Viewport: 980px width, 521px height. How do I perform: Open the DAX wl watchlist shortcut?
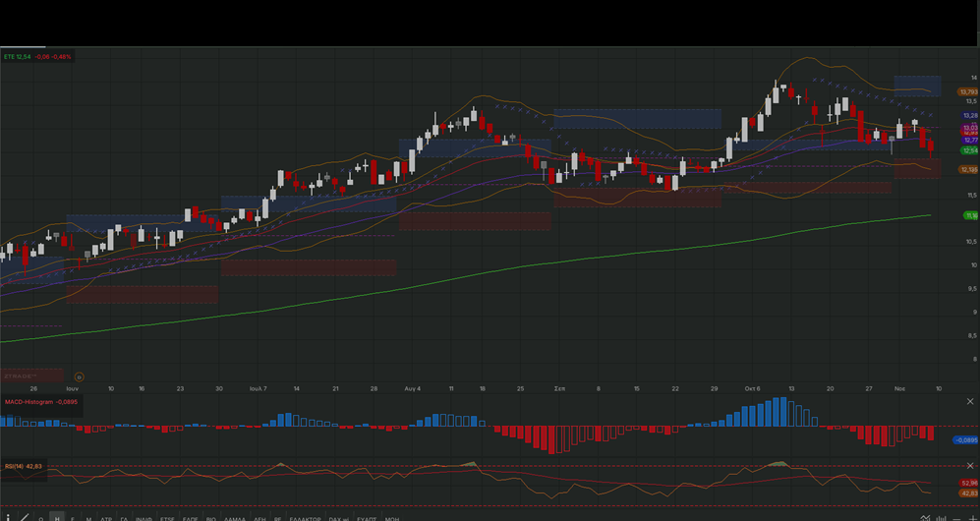tap(338, 518)
